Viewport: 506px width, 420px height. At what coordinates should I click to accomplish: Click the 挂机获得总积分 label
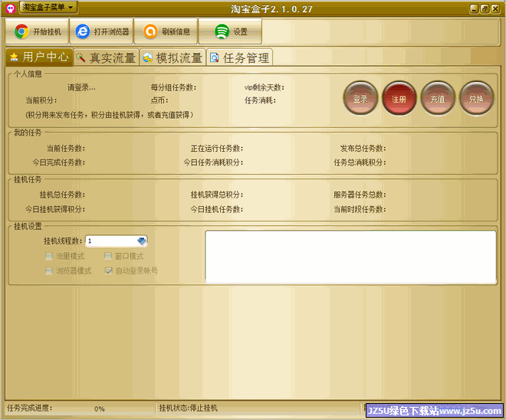click(x=217, y=195)
